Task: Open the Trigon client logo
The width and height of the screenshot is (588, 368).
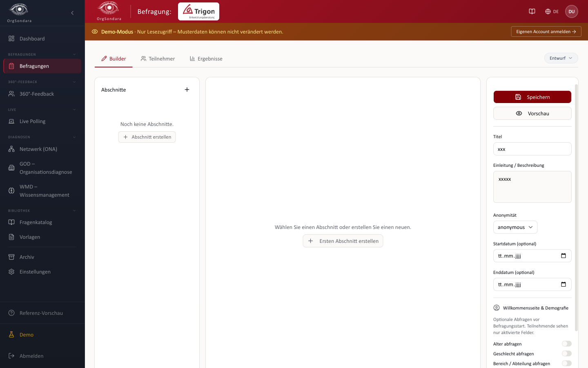Action: click(x=198, y=11)
